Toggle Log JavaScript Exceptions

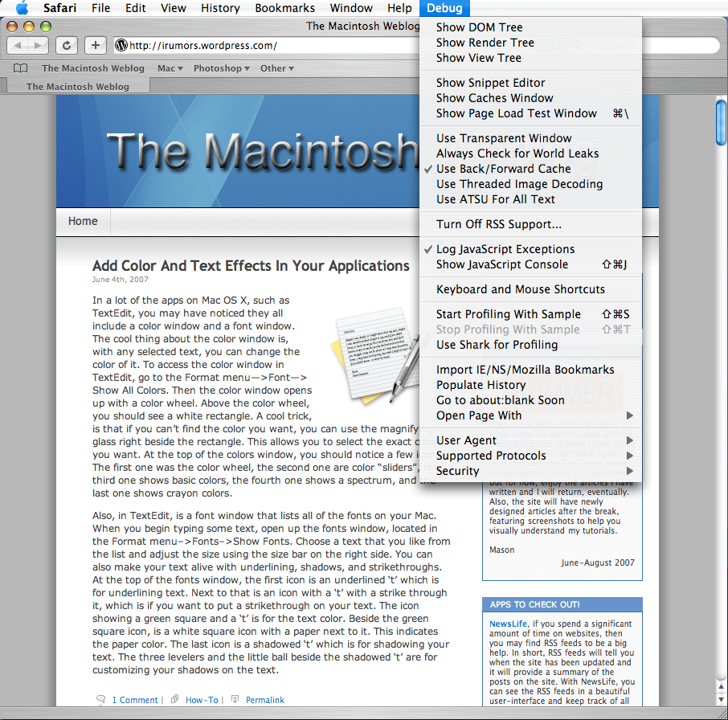[x=530, y=249]
